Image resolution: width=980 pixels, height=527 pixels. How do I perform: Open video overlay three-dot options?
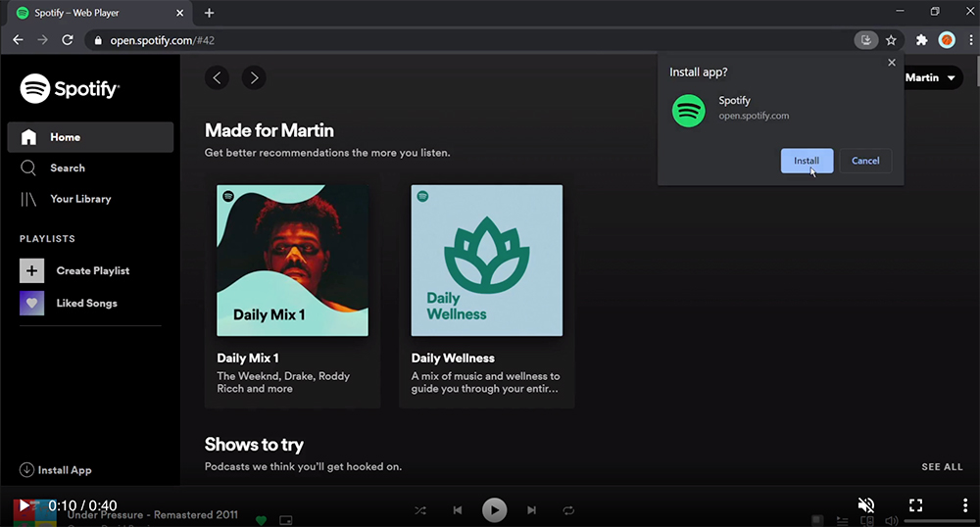pyautogui.click(x=965, y=504)
